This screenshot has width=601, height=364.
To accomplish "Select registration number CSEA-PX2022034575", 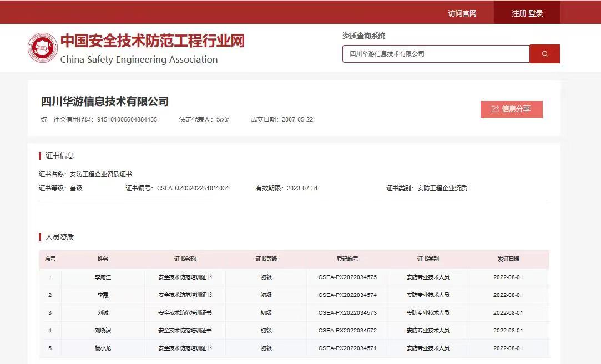I will click(x=347, y=277).
